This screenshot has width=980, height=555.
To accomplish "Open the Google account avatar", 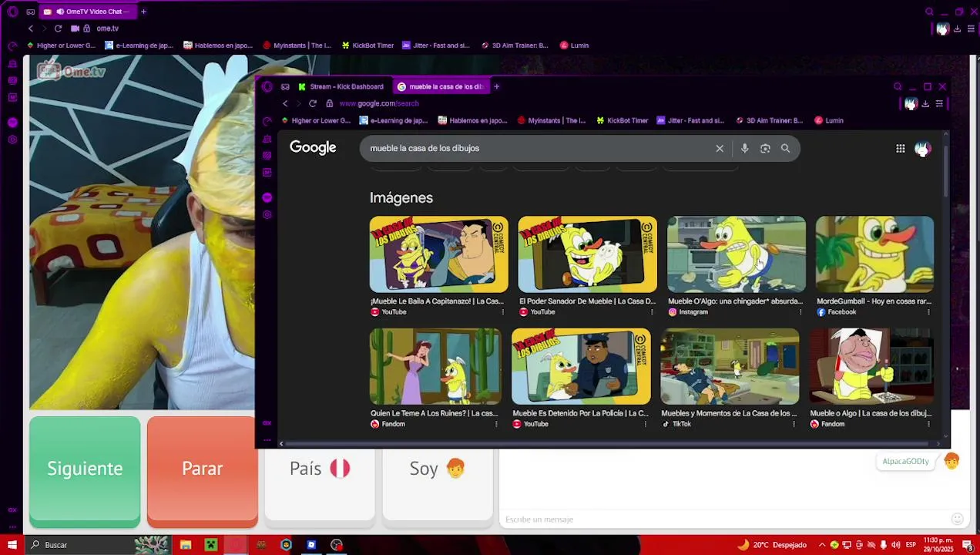I will click(922, 148).
